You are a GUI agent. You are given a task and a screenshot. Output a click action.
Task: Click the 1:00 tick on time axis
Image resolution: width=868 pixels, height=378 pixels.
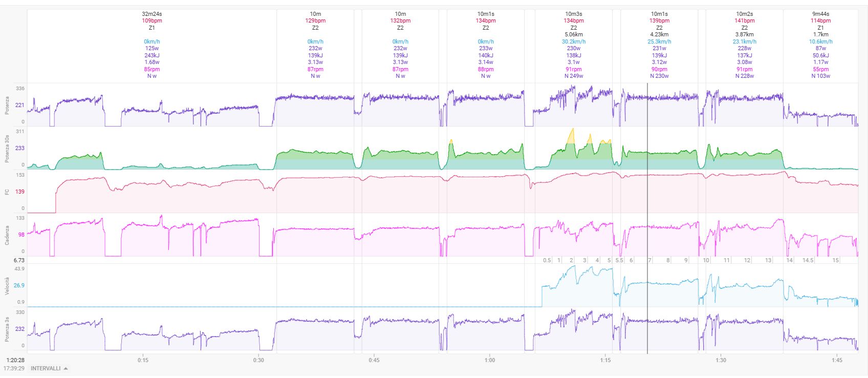pos(490,360)
